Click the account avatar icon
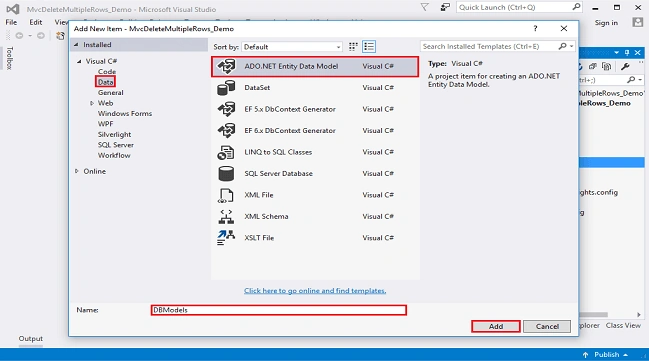 coord(638,22)
